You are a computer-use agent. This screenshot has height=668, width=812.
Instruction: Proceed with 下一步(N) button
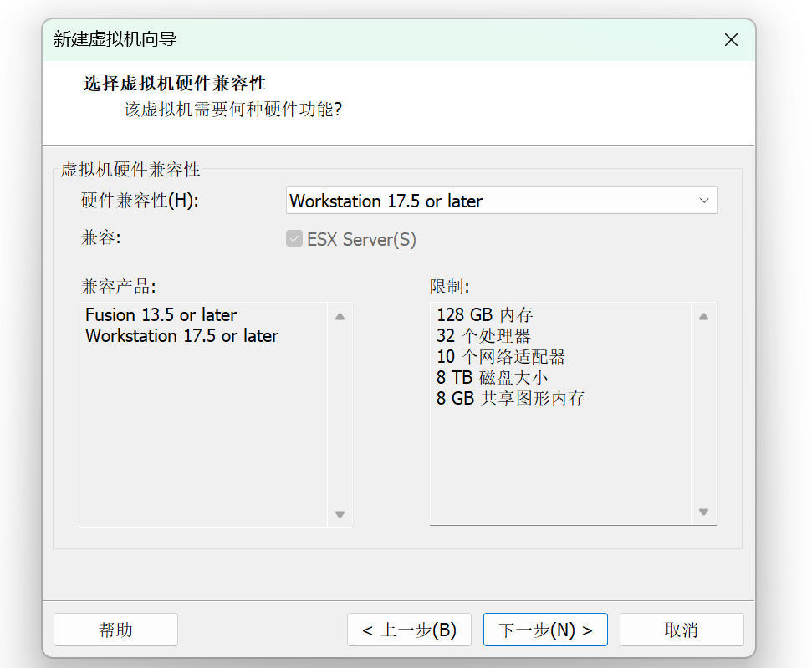coord(545,630)
